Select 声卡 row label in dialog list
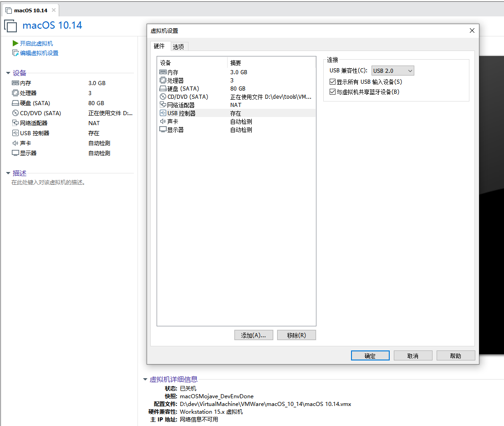504x426 pixels. (x=173, y=122)
